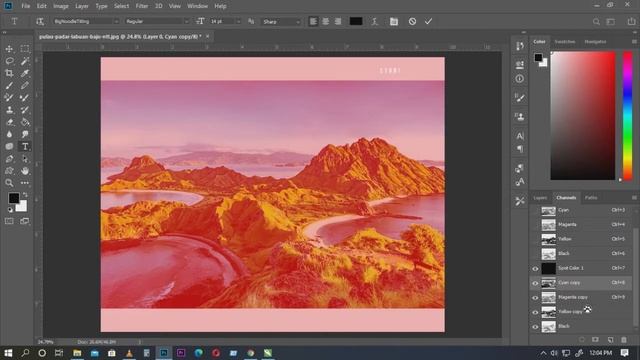Screen dimensions: 640x360
Task: Open the Paragraph panel icon in dock
Action: tap(520, 149)
